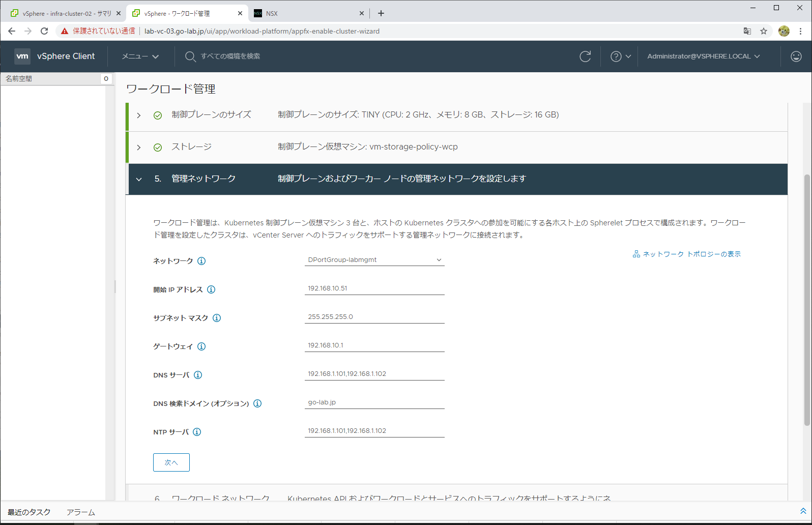Click the network topology icon link

[x=636, y=254]
